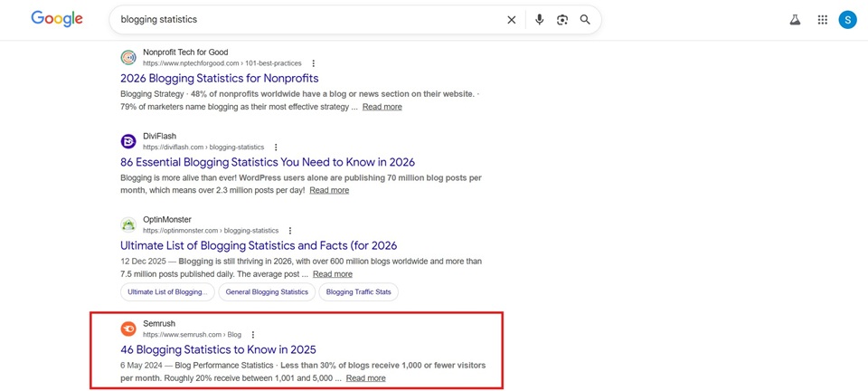Open 86 Essential Blogging Statistics result

pyautogui.click(x=268, y=162)
